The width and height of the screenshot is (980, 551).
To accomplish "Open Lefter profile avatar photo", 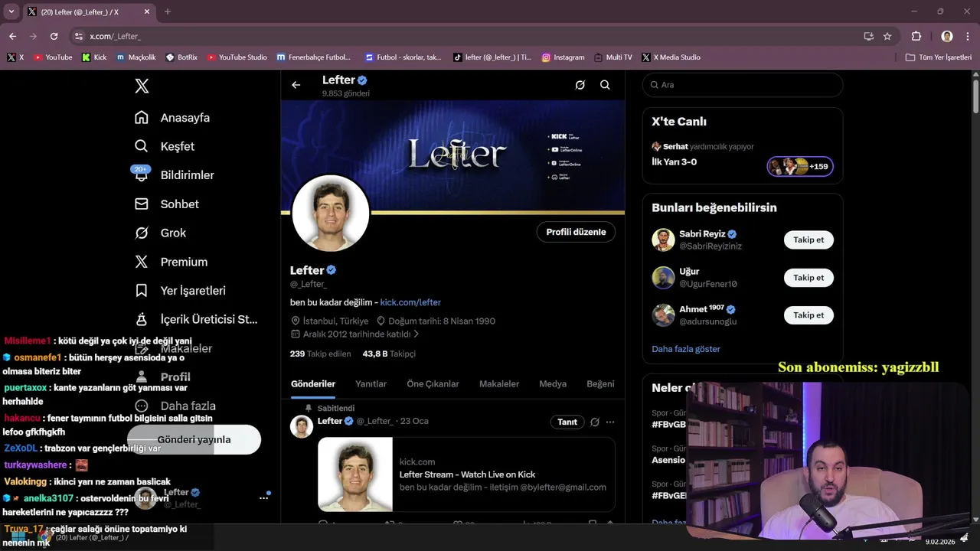I will pos(331,214).
